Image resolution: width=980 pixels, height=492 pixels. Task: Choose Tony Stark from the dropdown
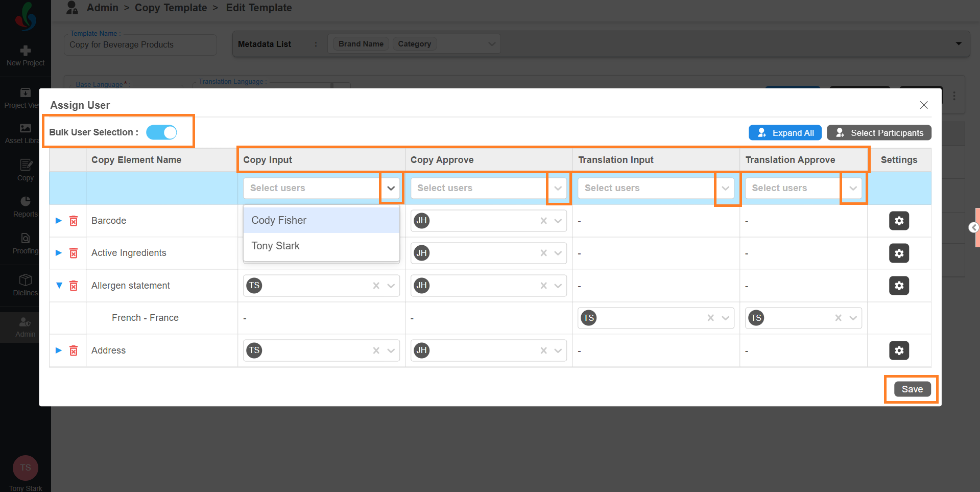(276, 246)
